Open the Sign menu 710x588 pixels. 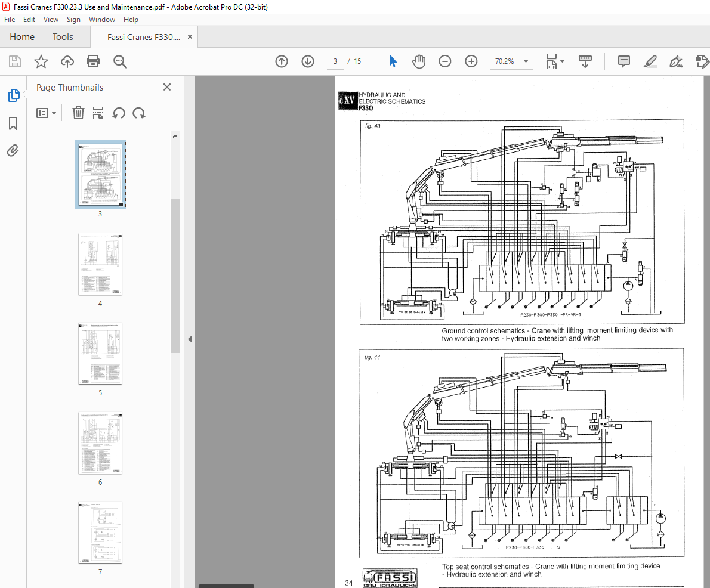click(73, 20)
